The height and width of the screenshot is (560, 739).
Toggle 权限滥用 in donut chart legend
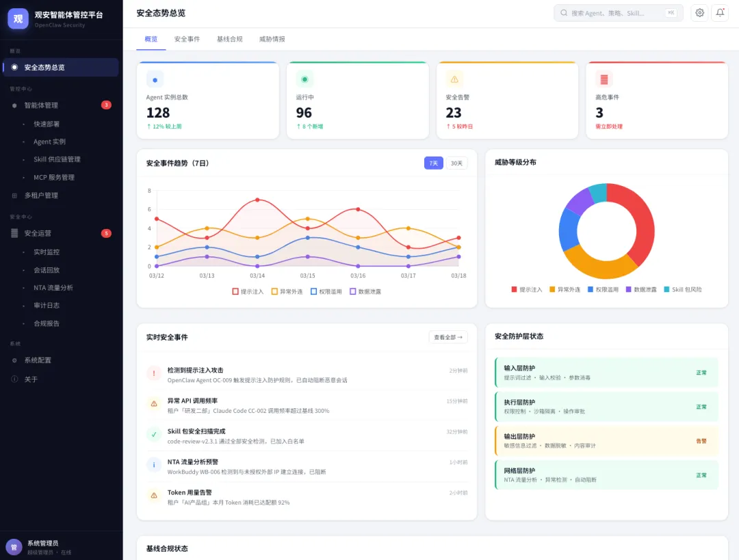(x=604, y=290)
